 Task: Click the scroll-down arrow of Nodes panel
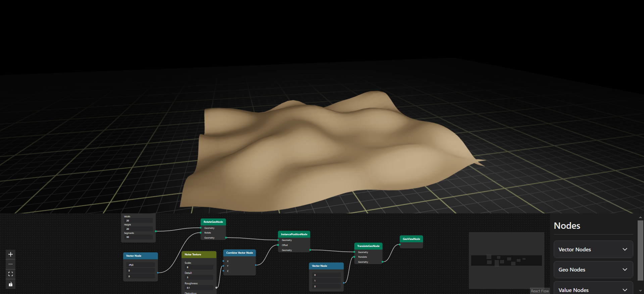640,291
